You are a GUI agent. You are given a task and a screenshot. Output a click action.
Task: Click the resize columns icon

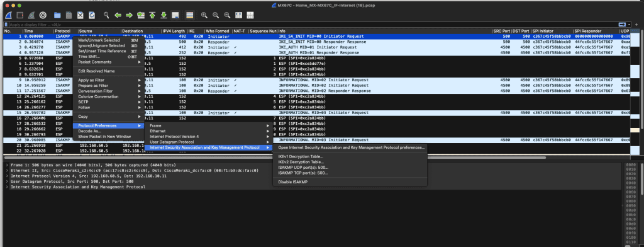[x=238, y=15]
